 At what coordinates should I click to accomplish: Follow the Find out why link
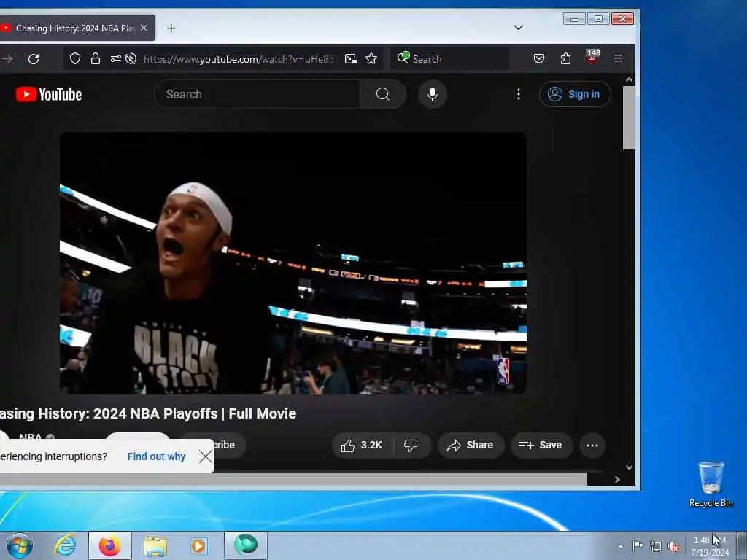pyautogui.click(x=156, y=456)
